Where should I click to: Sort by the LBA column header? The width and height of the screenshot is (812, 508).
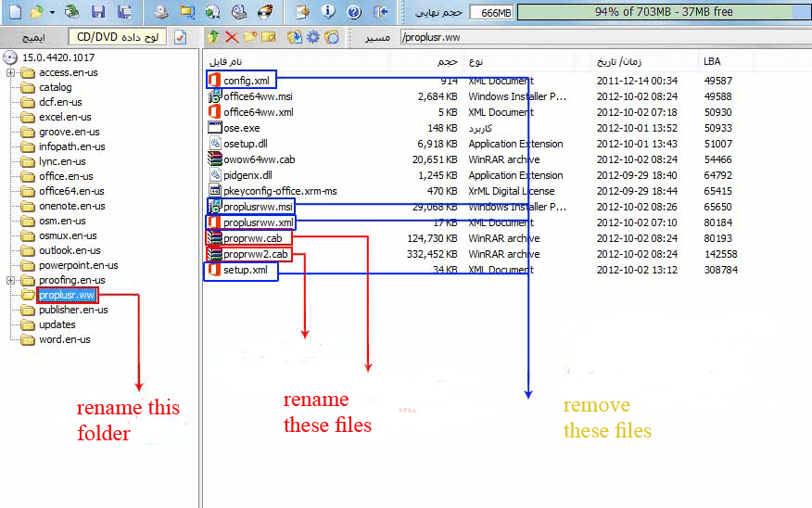pyautogui.click(x=712, y=61)
